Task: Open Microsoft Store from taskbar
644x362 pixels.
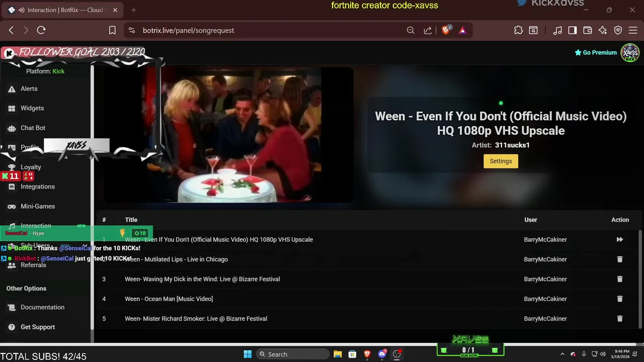Action: pyautogui.click(x=353, y=354)
